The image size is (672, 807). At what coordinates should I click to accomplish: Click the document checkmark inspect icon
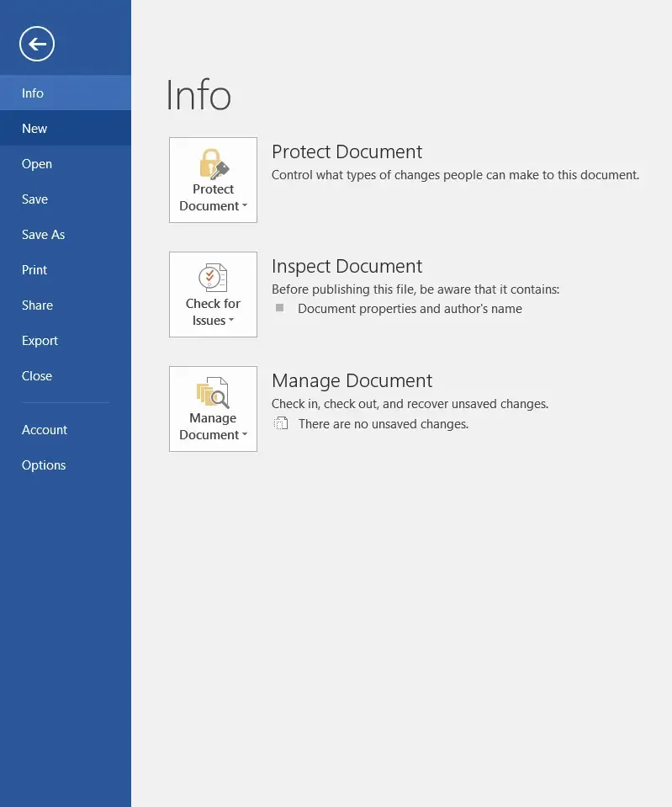[x=213, y=278]
